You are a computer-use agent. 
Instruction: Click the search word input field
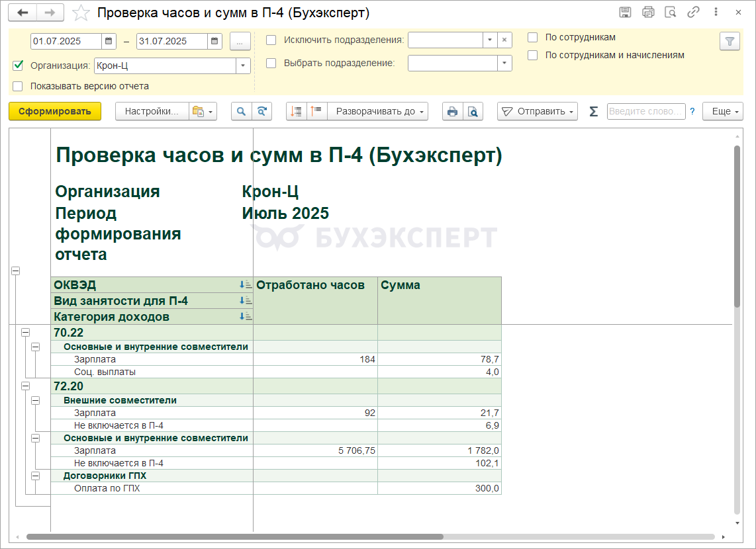(x=645, y=112)
